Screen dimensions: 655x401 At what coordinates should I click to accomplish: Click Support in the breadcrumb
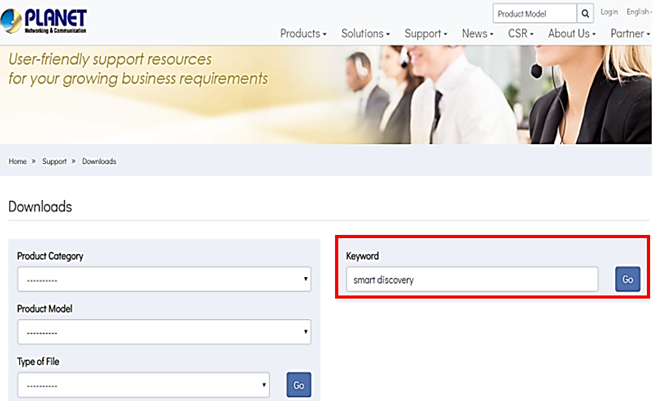[54, 161]
